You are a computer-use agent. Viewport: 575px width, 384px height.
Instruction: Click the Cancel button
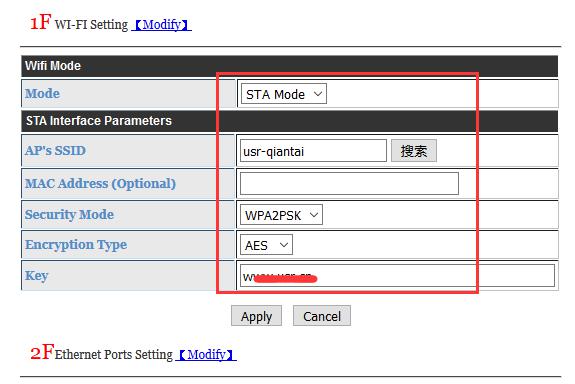[x=322, y=316]
